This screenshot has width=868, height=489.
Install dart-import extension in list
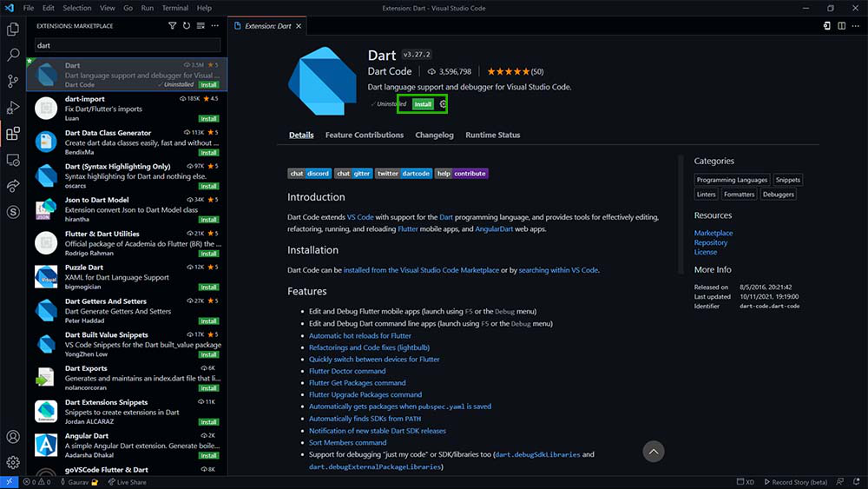click(x=208, y=118)
